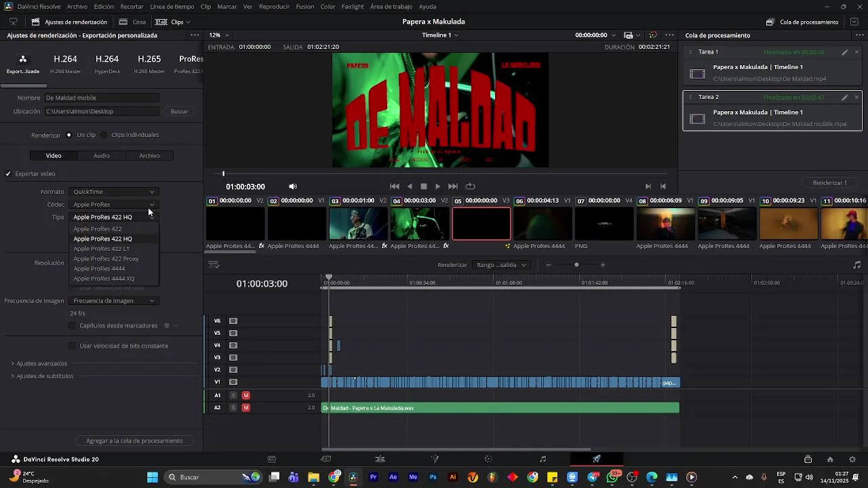Toggle mute on track A1
The width and height of the screenshot is (868, 488).
[245, 395]
